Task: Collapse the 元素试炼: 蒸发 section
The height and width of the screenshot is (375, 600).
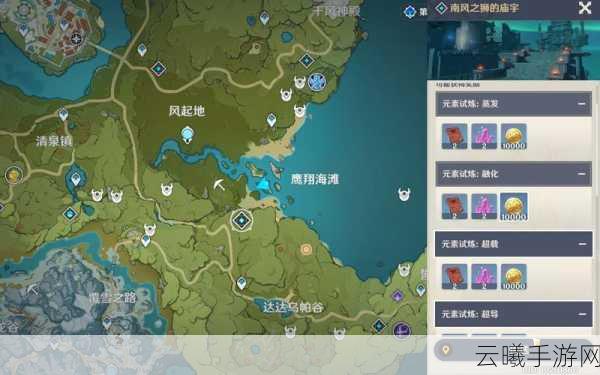Action: 582,104
